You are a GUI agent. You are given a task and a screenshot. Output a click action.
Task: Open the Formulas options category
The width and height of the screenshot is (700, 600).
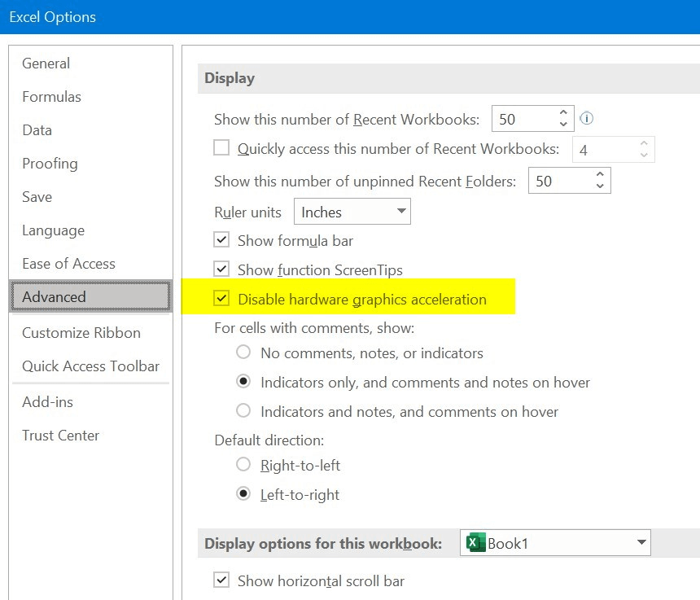(52, 97)
